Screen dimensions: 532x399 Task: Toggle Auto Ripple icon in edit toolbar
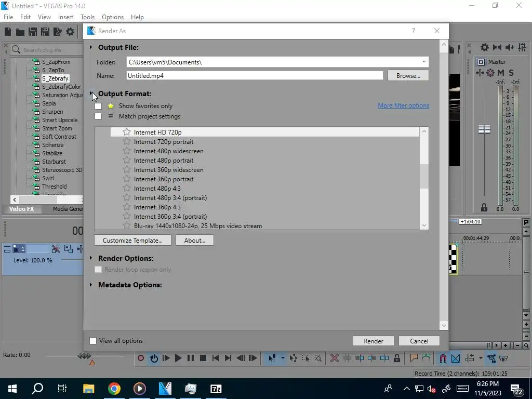point(470,358)
